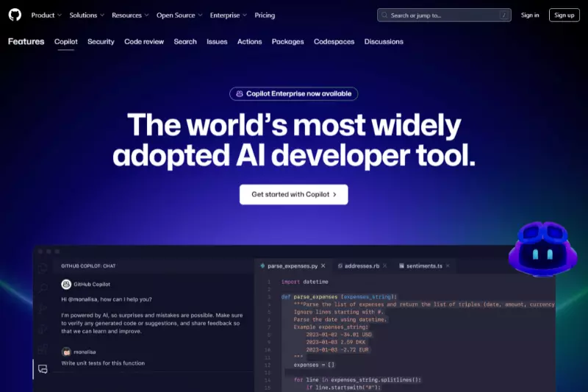Click Copilot Enterprise now available banner

[293, 94]
